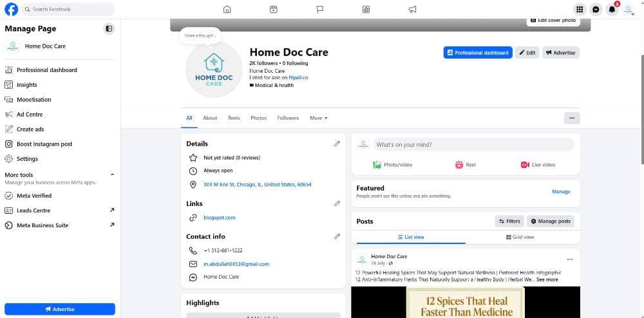644x318 pixels.
Task: Click Manage posts button
Action: pos(551,221)
